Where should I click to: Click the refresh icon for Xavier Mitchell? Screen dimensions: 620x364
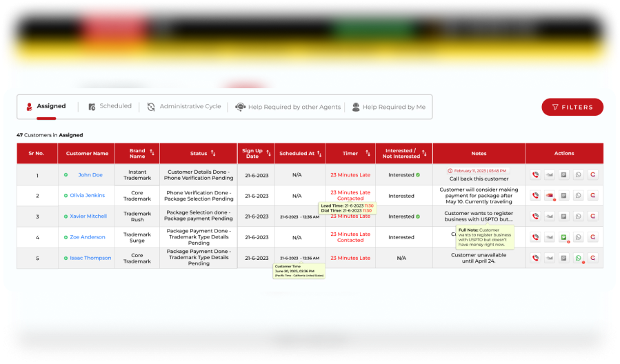click(x=593, y=216)
